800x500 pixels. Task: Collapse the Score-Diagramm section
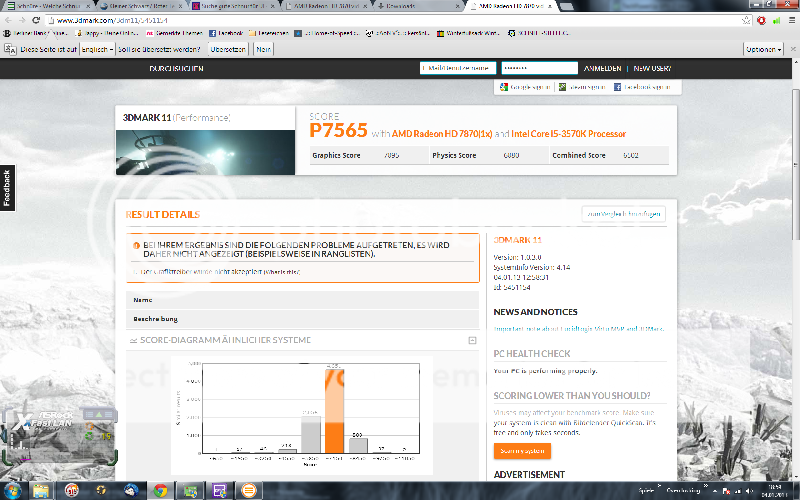(x=472, y=340)
